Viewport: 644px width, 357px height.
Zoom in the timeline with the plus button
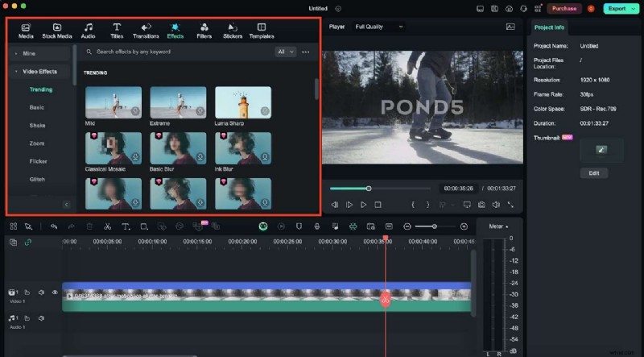(x=464, y=226)
